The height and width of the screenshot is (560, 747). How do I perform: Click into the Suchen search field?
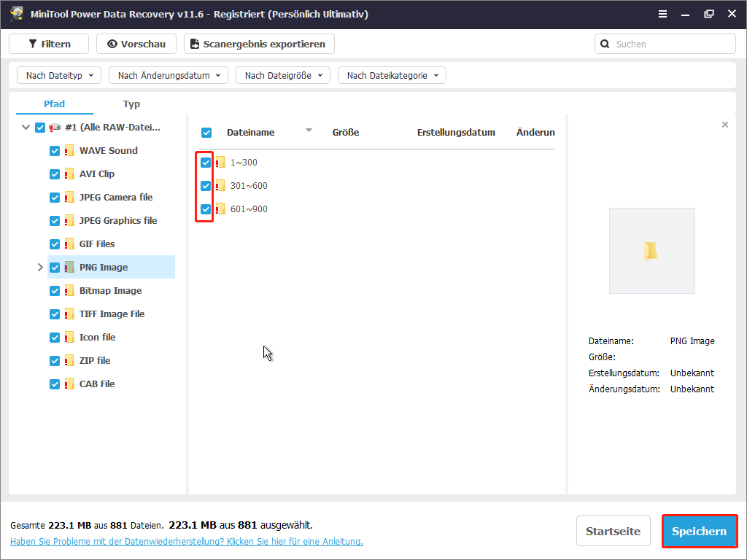coord(665,44)
